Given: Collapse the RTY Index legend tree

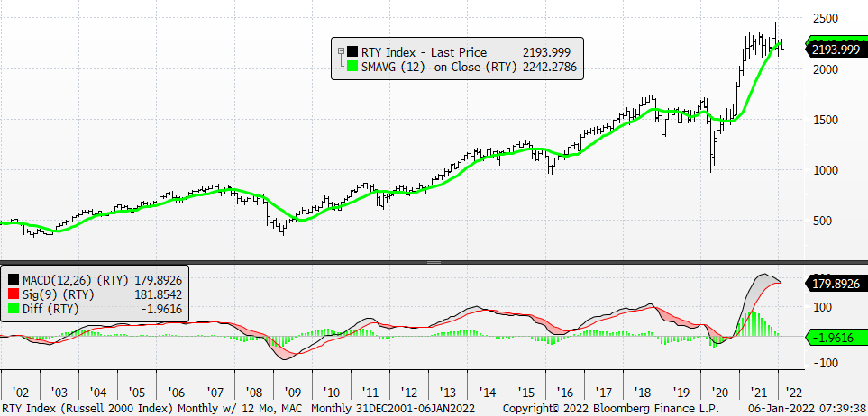Looking at the screenshot, I should tap(341, 51).
